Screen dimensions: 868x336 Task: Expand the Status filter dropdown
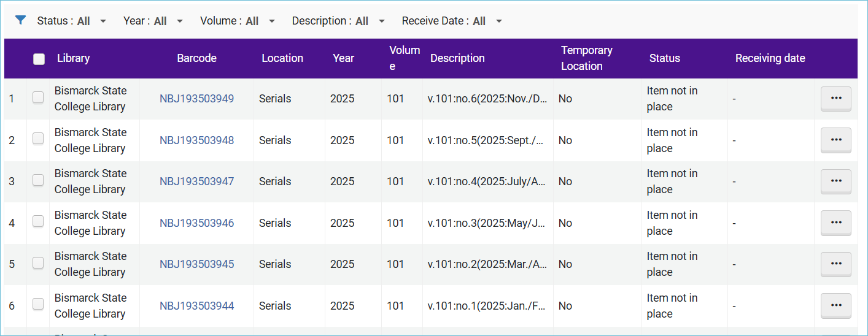(72, 21)
